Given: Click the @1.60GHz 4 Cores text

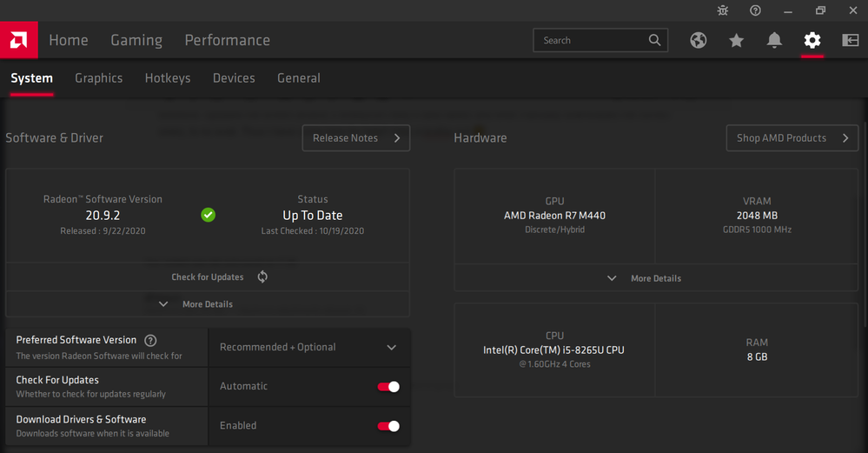Looking at the screenshot, I should (554, 363).
